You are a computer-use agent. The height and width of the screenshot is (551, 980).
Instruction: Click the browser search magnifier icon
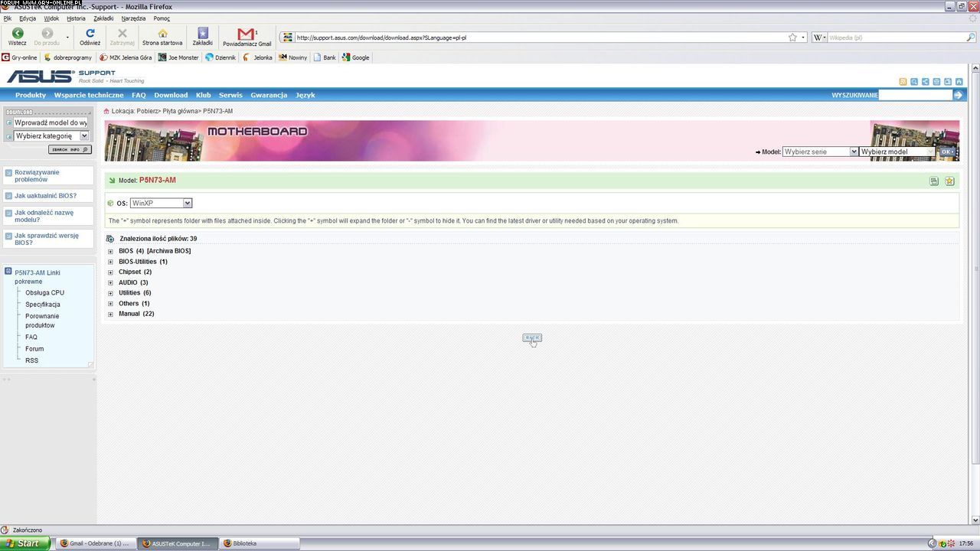pos(971,37)
